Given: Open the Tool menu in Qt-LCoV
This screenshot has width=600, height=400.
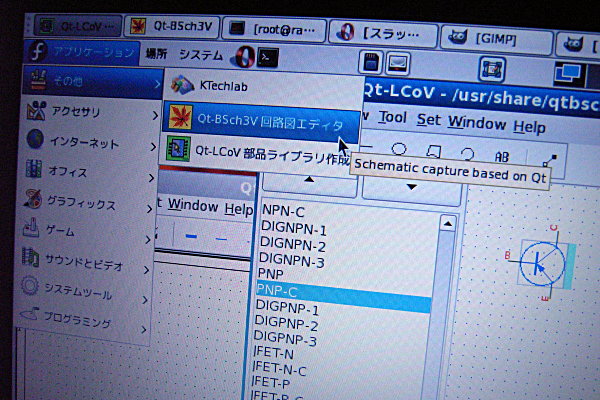Looking at the screenshot, I should (392, 118).
